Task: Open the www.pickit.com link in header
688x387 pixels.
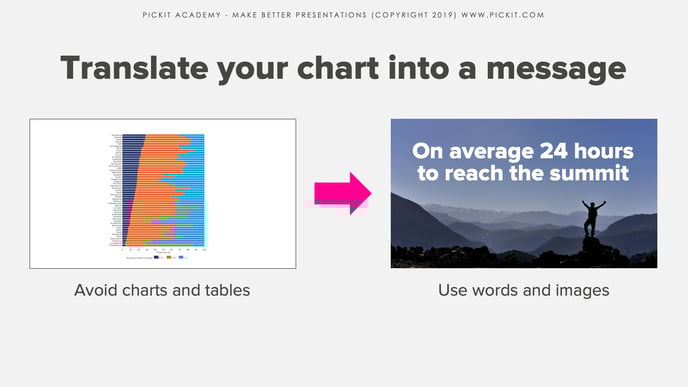Action: [x=503, y=15]
